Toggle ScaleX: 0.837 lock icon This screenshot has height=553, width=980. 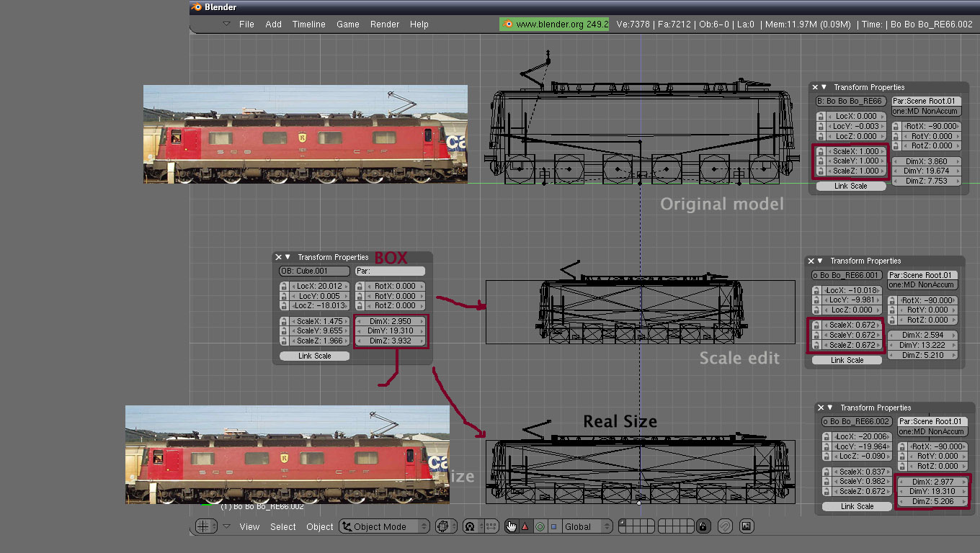click(826, 472)
